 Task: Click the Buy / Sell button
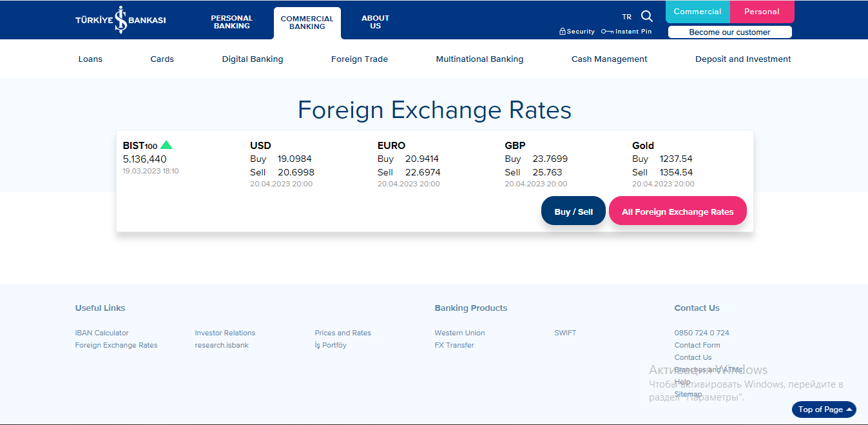click(574, 212)
